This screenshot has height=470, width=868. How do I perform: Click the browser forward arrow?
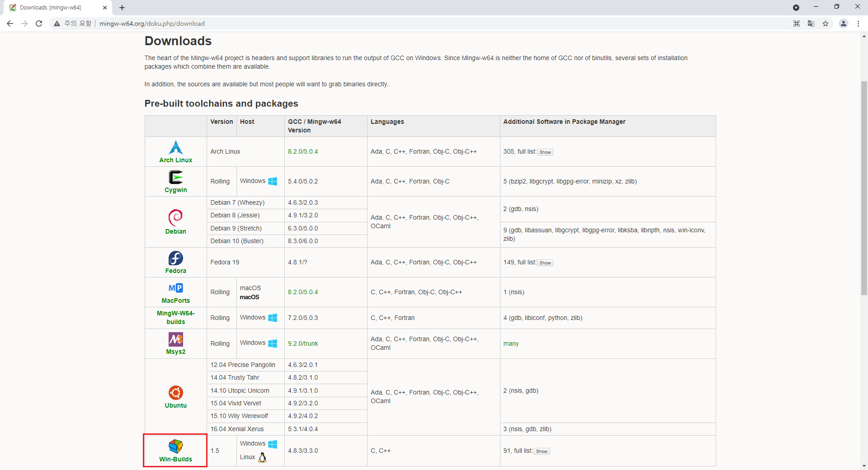[x=24, y=23]
